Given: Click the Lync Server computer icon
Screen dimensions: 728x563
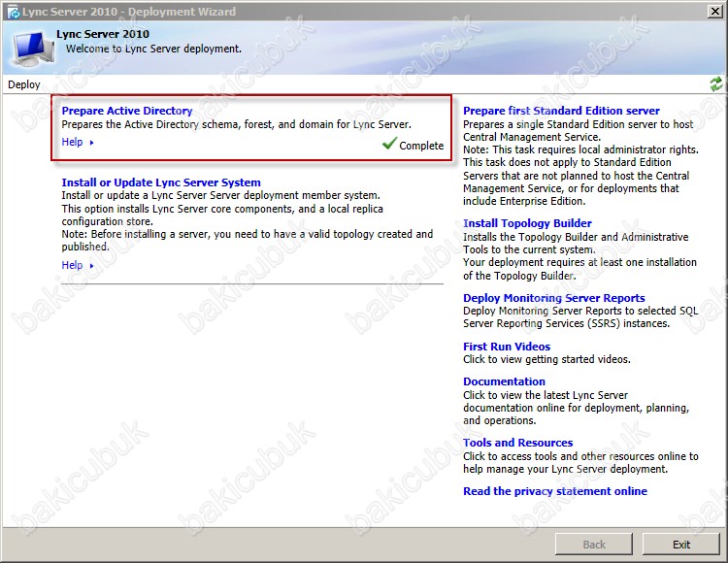Looking at the screenshot, I should click(32, 49).
